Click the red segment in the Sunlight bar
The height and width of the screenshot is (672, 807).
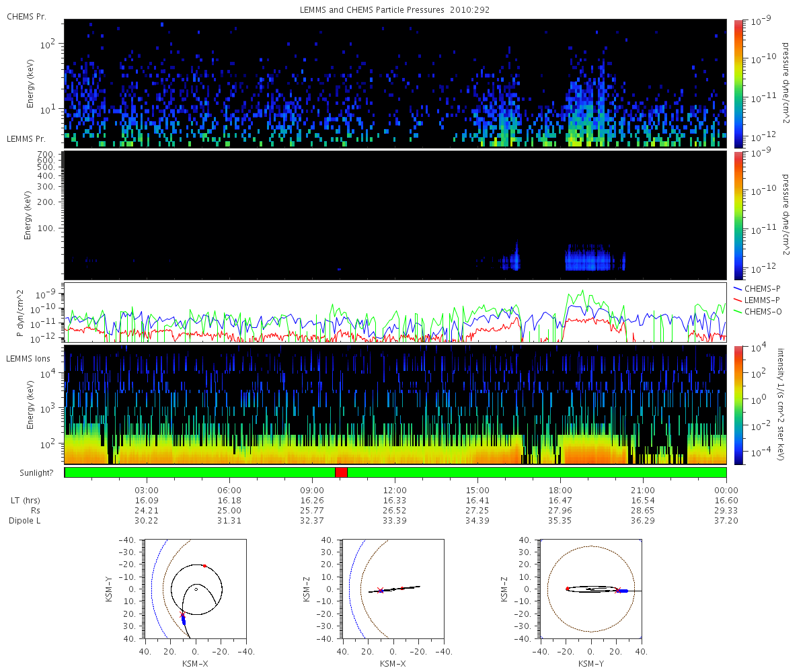(341, 472)
